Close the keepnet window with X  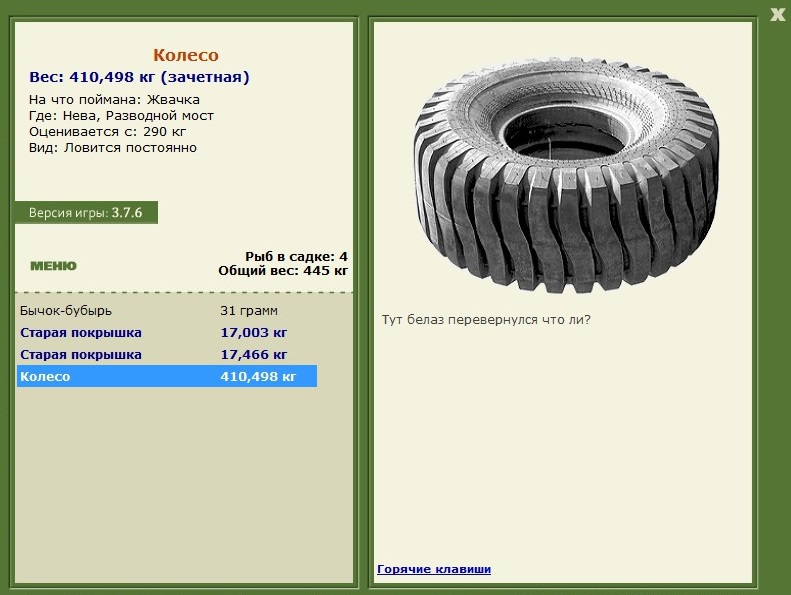tap(777, 15)
